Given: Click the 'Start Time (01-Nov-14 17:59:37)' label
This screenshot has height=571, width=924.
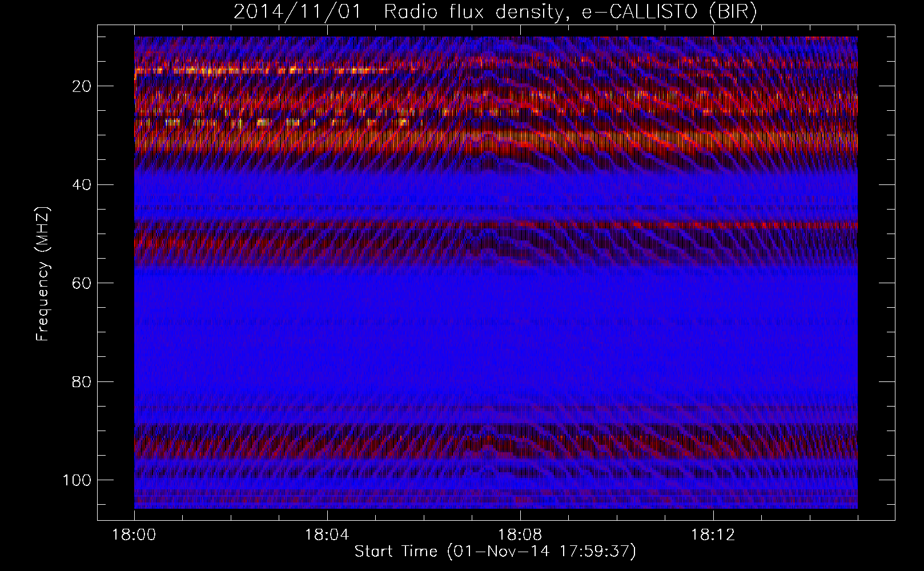Looking at the screenshot, I should pos(495,552).
